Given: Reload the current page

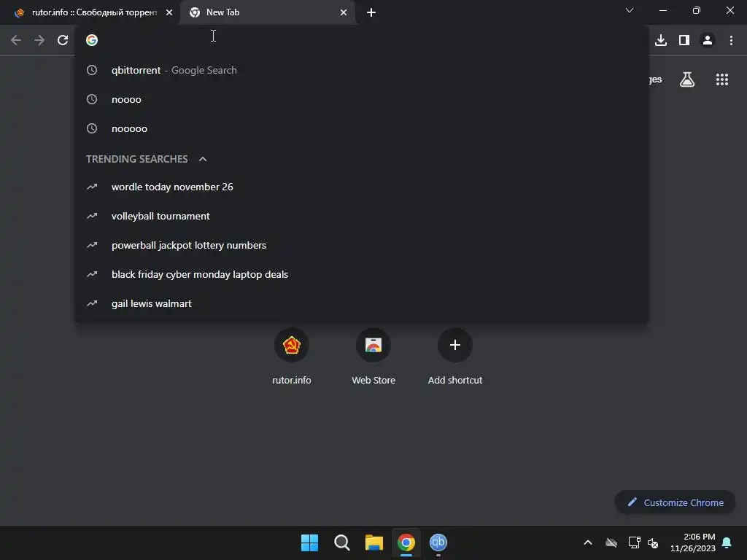Looking at the screenshot, I should pos(63,40).
